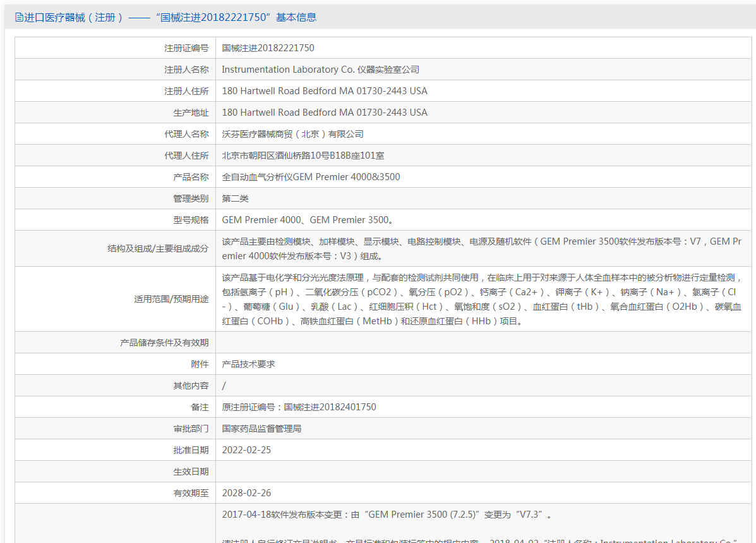
Task: Click the label 产品储存条件及有效期
Action: 164,343
